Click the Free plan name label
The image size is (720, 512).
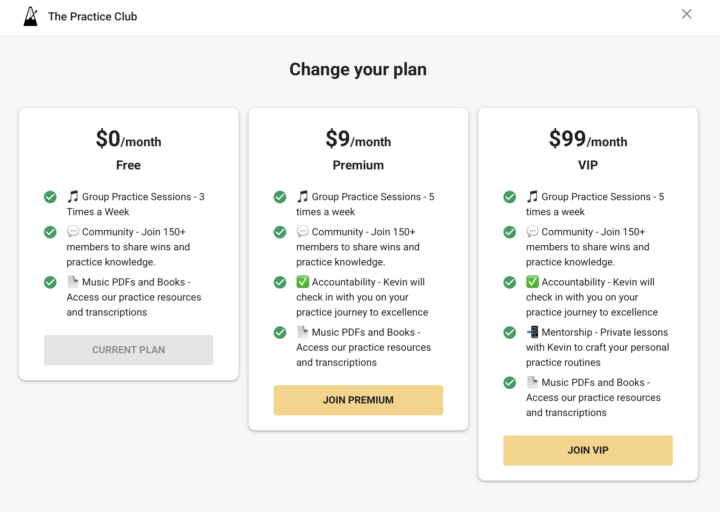128,165
